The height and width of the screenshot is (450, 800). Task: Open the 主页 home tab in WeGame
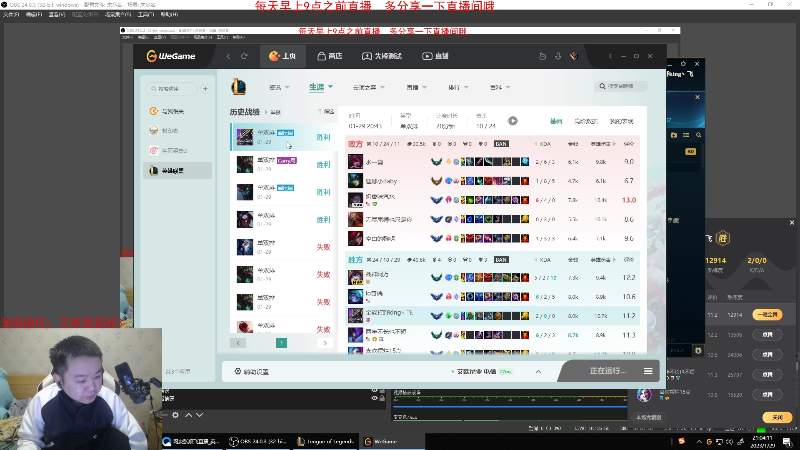pyautogui.click(x=283, y=56)
